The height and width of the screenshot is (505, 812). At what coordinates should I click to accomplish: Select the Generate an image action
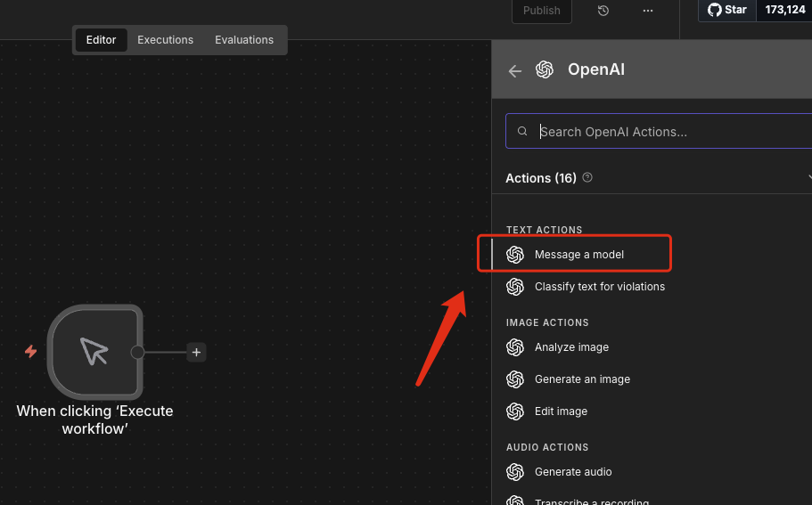click(x=582, y=379)
